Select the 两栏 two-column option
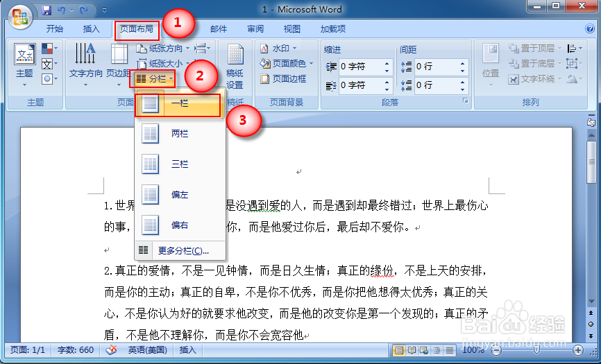 tap(179, 134)
